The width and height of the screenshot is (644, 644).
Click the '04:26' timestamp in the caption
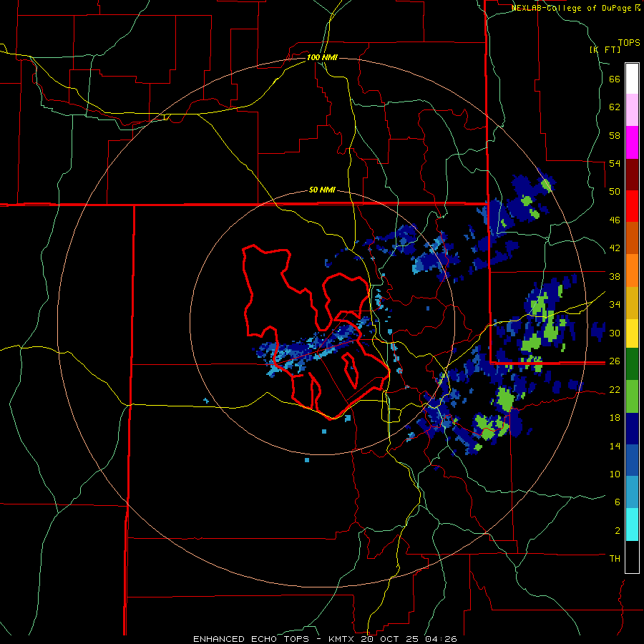click(441, 639)
